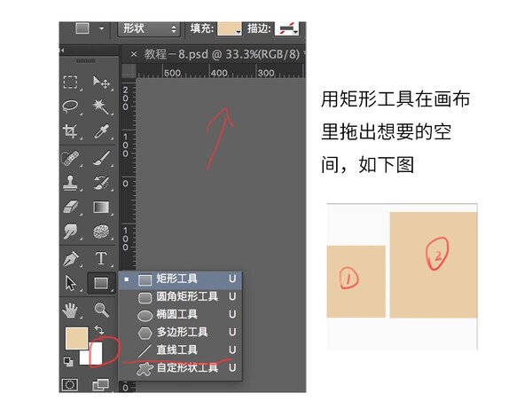Viewport: 532px width, 401px height.
Task: Choose 圆角矩形工具 from the flyout
Action: pos(180,297)
